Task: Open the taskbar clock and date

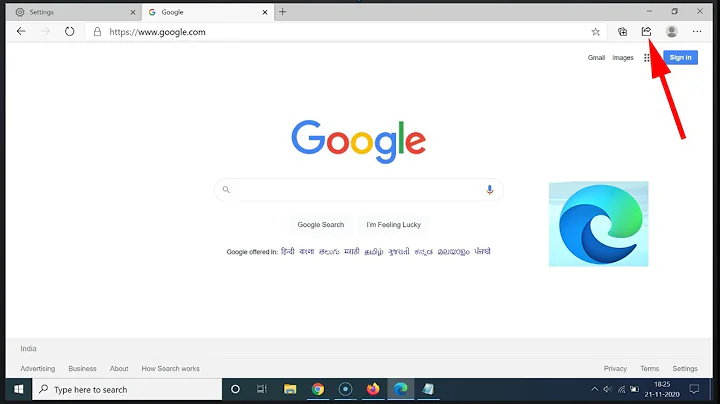Action: 662,389
